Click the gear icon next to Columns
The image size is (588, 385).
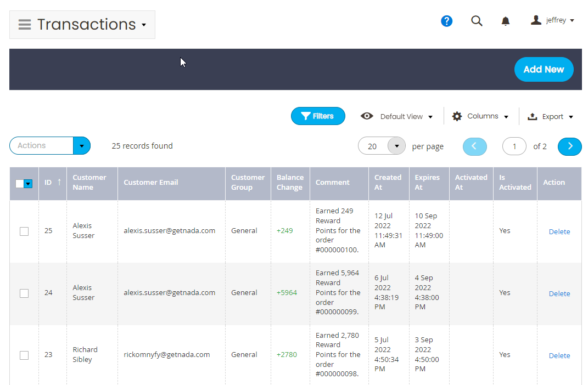(457, 116)
